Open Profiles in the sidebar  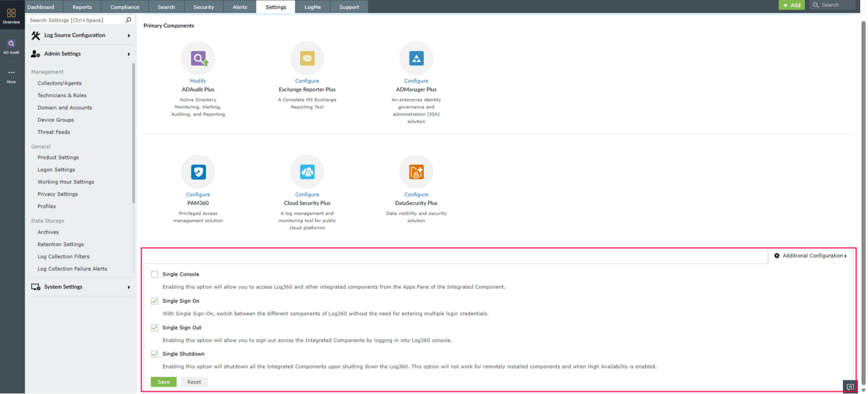(47, 207)
